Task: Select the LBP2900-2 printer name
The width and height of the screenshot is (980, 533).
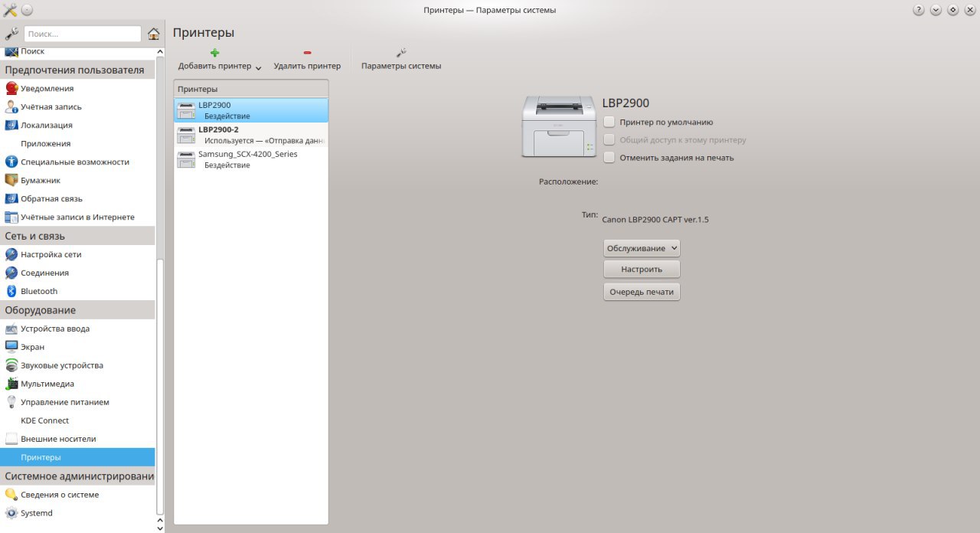Action: tap(218, 129)
